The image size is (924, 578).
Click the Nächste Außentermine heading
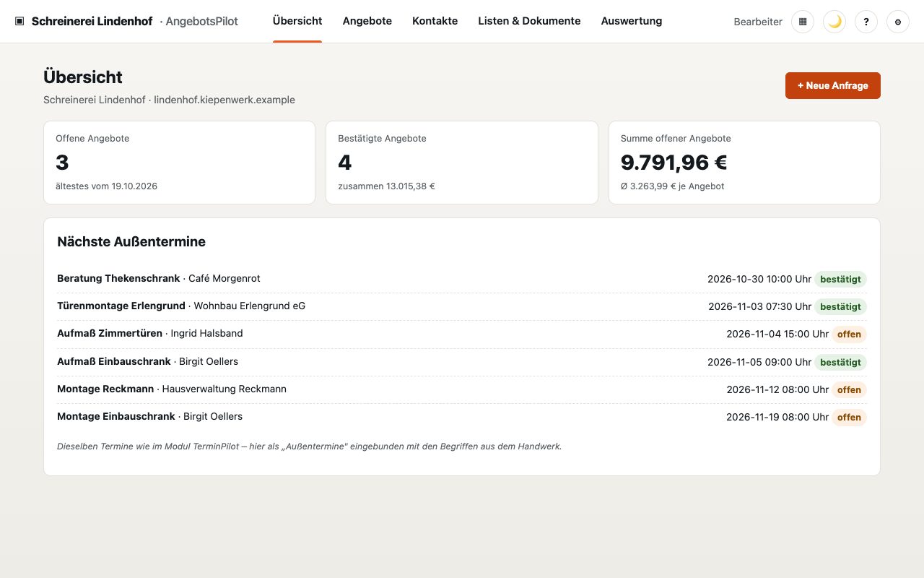point(131,242)
